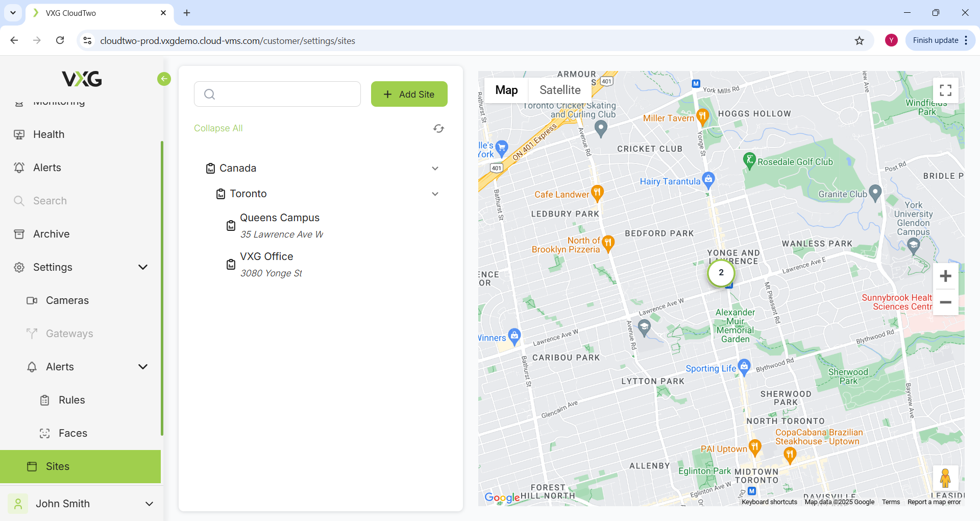The width and height of the screenshot is (980, 521).
Task: Collapse the Canada tree node
Action: (x=435, y=169)
